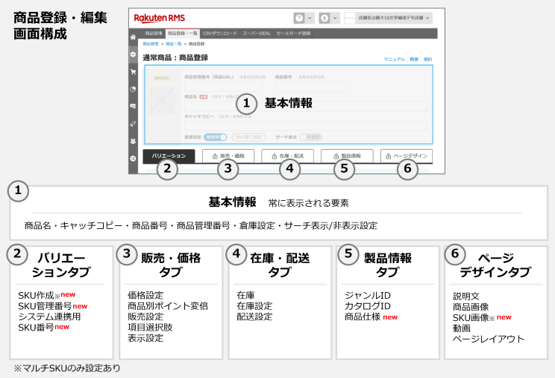Screen dimensions: 555x378
Task: Switch to the locked ページデザイン tab
Action: (406, 156)
